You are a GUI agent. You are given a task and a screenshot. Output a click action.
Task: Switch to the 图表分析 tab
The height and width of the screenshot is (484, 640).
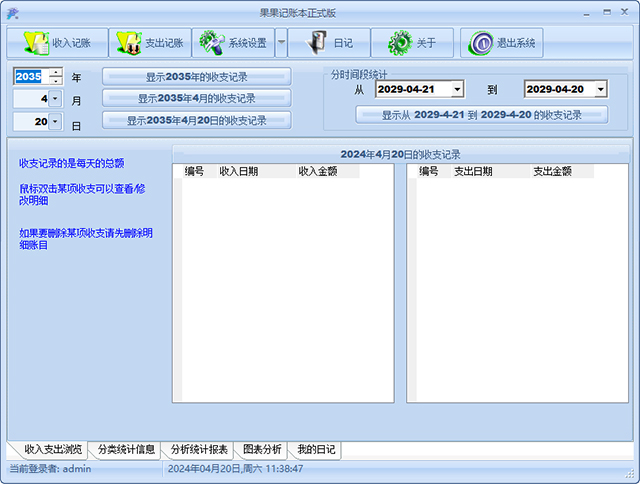[262, 449]
